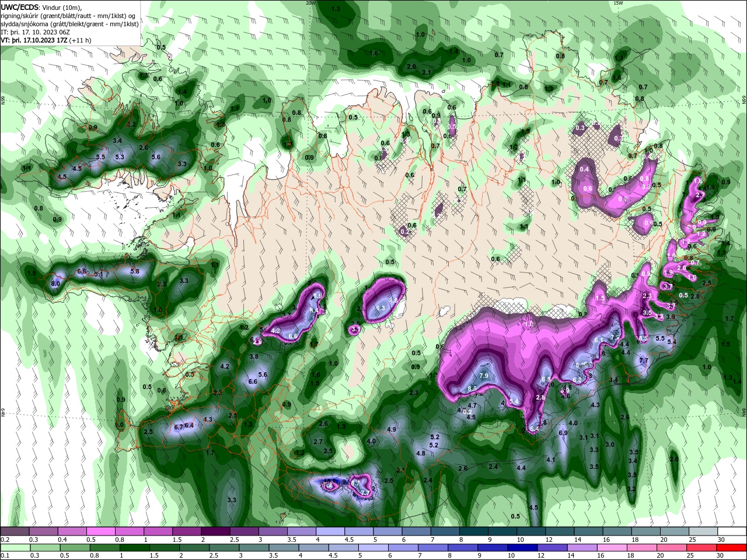Click the sleet legend swatch between 8 and 9
This screenshot has height=560, width=747.
pos(473,531)
